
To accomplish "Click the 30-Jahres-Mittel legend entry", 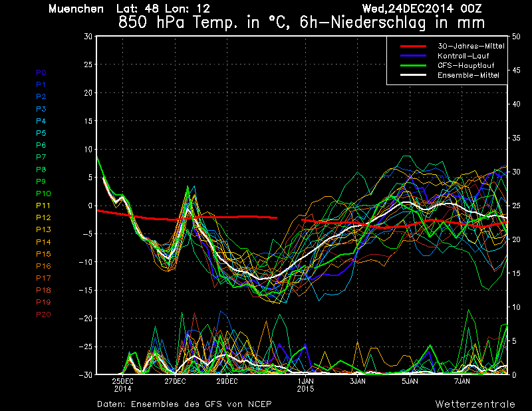I will (x=471, y=46).
